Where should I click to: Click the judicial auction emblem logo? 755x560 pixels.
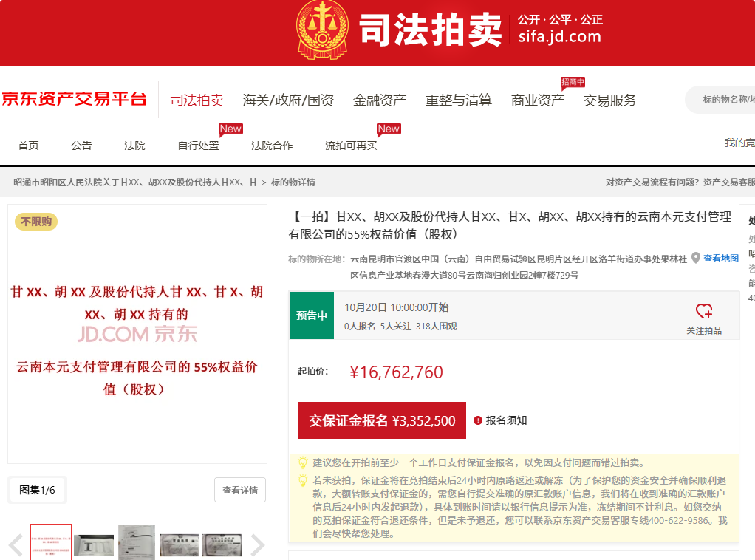322,30
